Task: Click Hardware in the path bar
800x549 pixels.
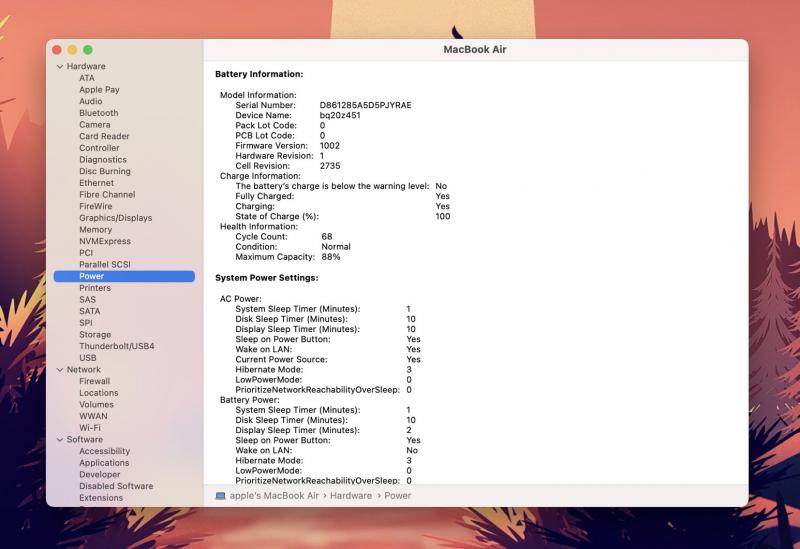Action: 351,495
